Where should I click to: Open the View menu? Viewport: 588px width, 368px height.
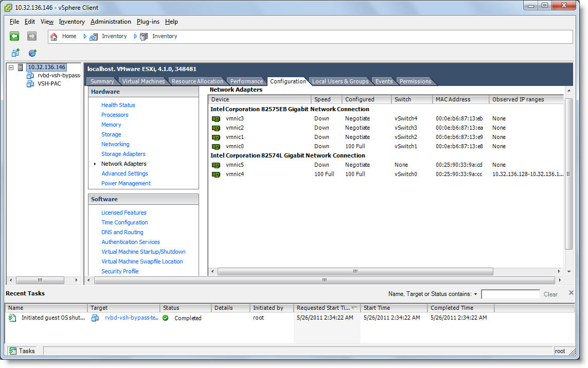point(47,22)
